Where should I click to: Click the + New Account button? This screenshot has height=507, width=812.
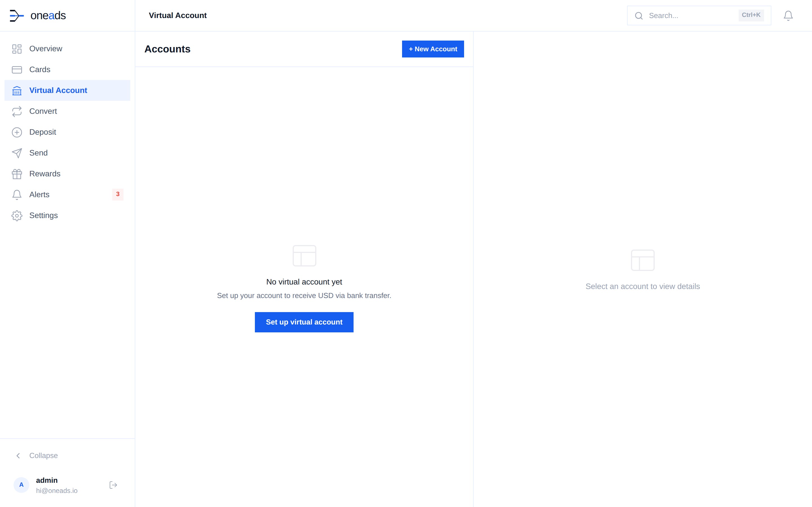[433, 49]
